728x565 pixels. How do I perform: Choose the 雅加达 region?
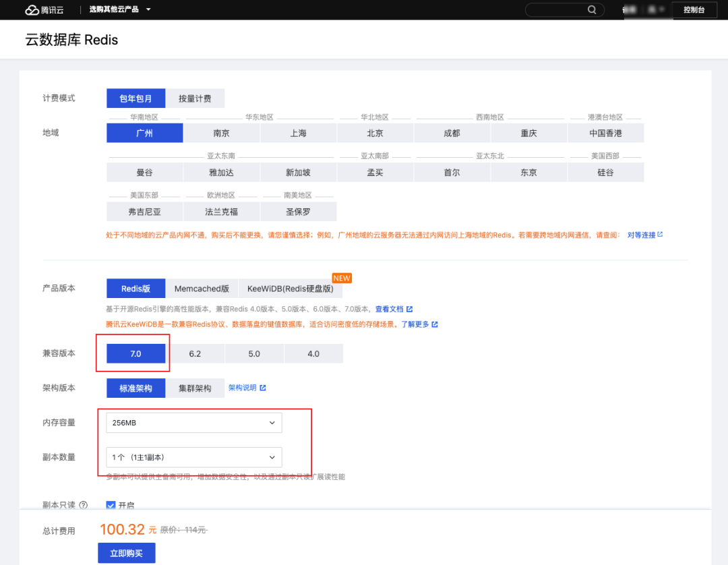coord(222,172)
